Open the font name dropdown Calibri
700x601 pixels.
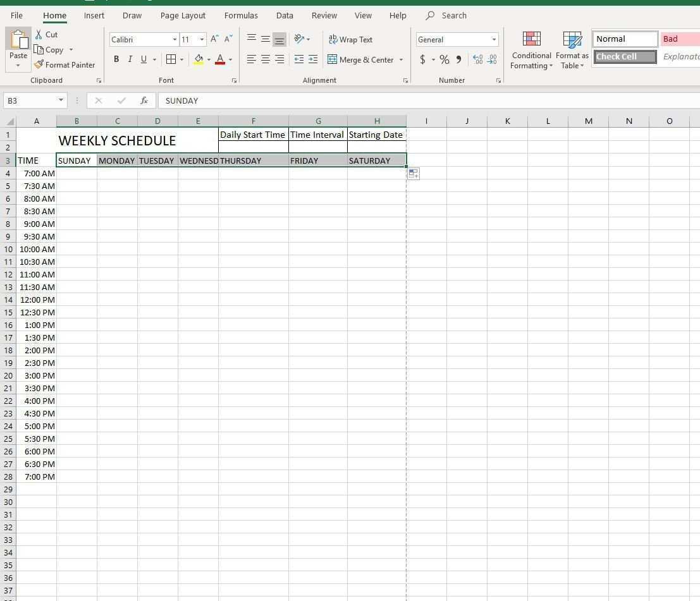(175, 39)
